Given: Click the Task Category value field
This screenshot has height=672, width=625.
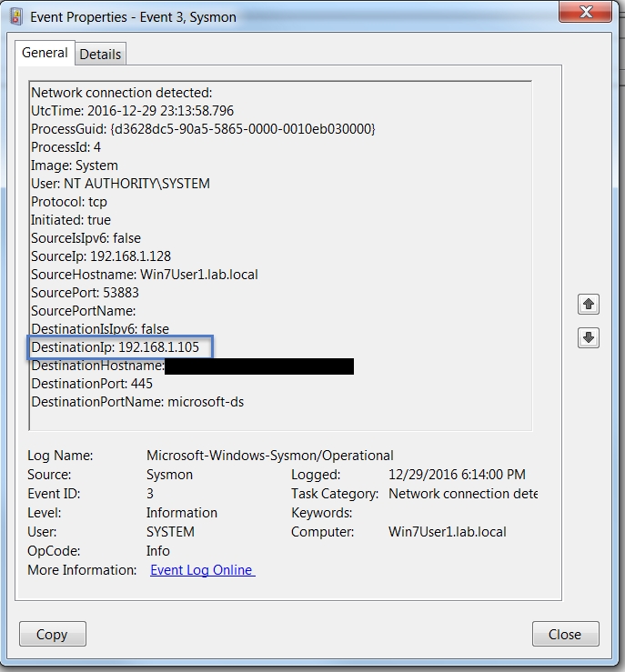Looking at the screenshot, I should click(462, 494).
